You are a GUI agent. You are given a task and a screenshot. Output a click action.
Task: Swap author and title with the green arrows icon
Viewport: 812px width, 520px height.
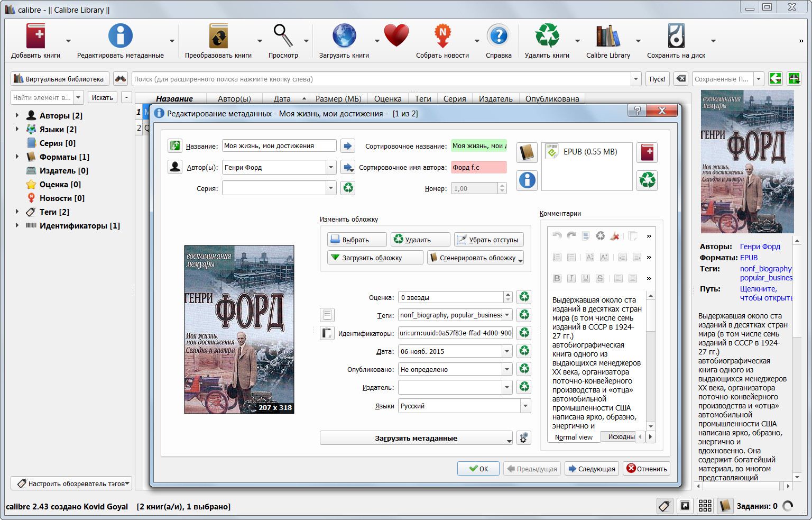[x=175, y=145]
